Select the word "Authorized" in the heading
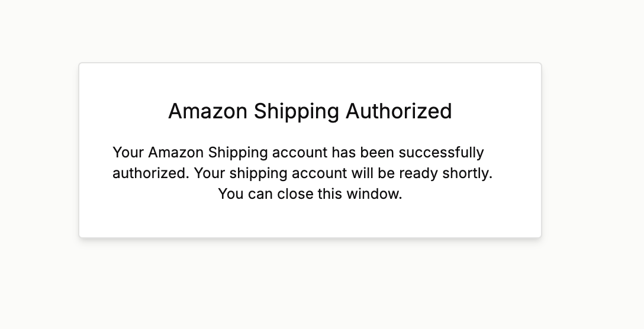644x329 pixels. [399, 111]
